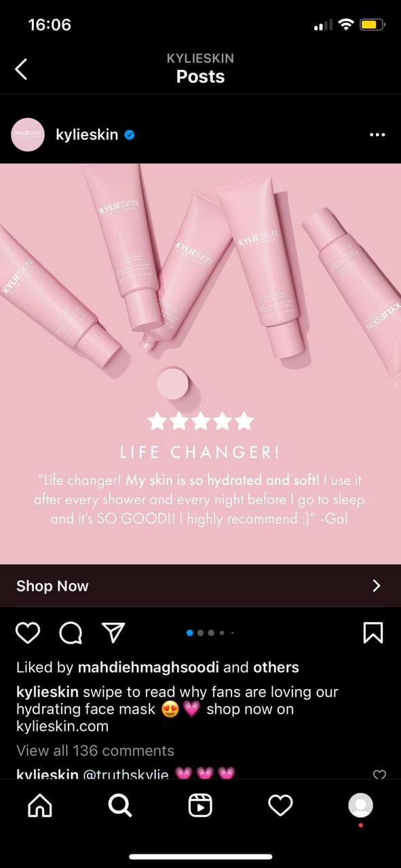This screenshot has width=401, height=868.
Task: Open the kylieskin username in post header
Action: [x=87, y=135]
